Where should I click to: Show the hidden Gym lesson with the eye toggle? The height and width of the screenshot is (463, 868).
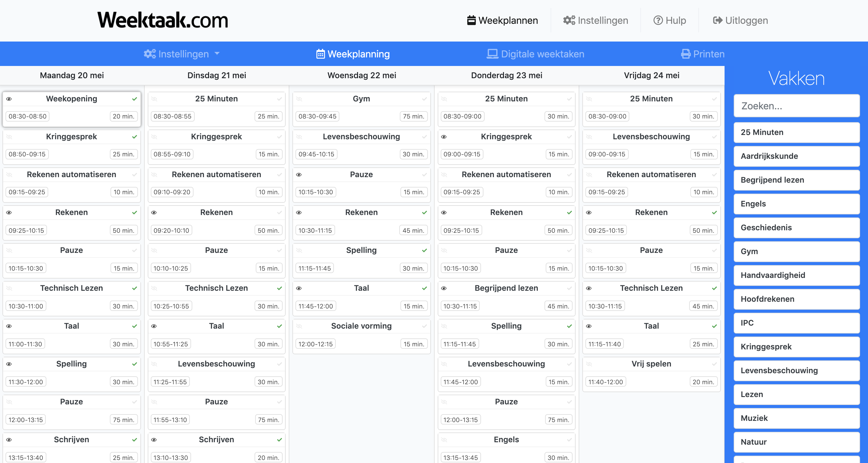(299, 99)
